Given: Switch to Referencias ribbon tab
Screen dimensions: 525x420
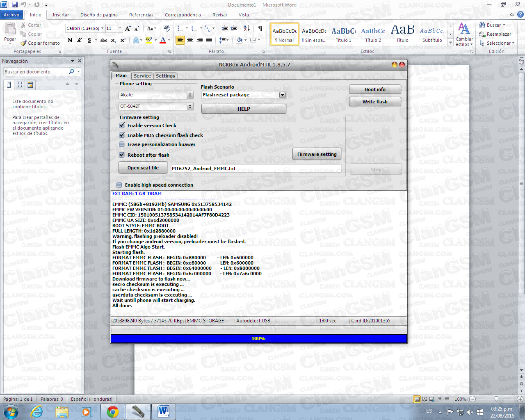Looking at the screenshot, I should pyautogui.click(x=141, y=15).
